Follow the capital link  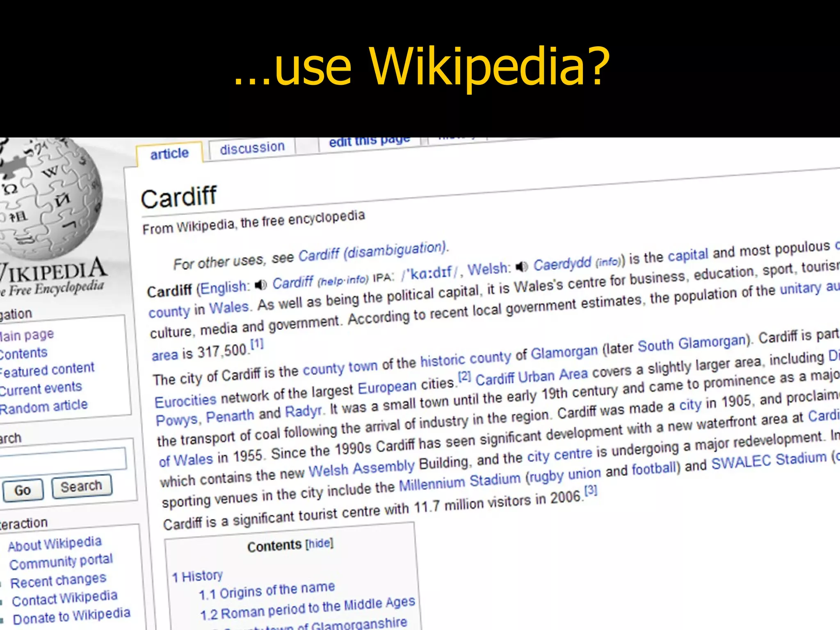[688, 255]
